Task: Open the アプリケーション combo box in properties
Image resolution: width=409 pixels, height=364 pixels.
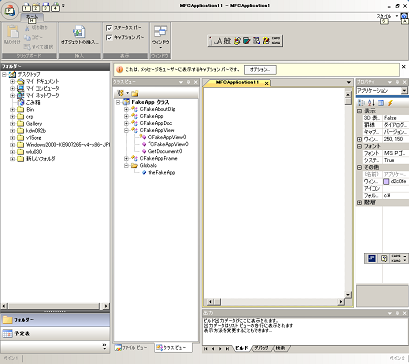Action: (x=382, y=91)
